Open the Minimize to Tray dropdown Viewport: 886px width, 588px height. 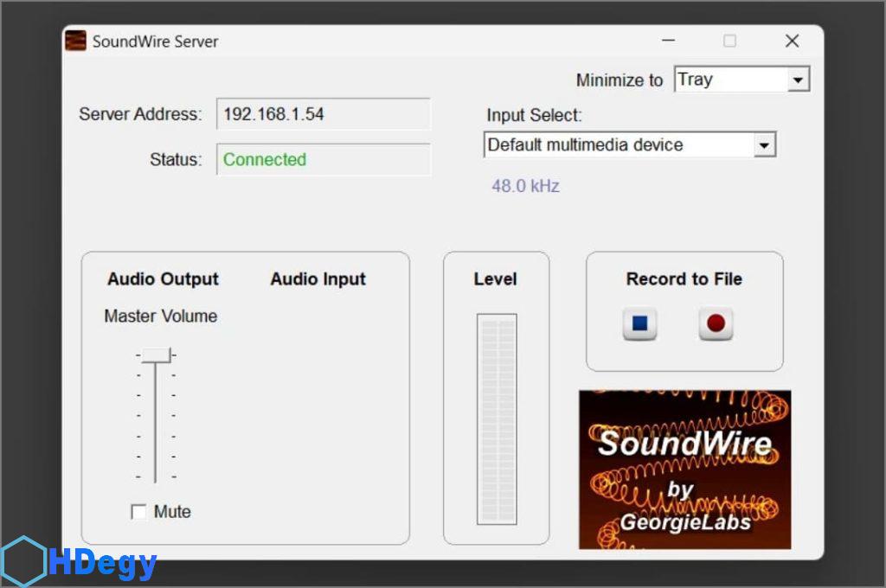point(798,80)
